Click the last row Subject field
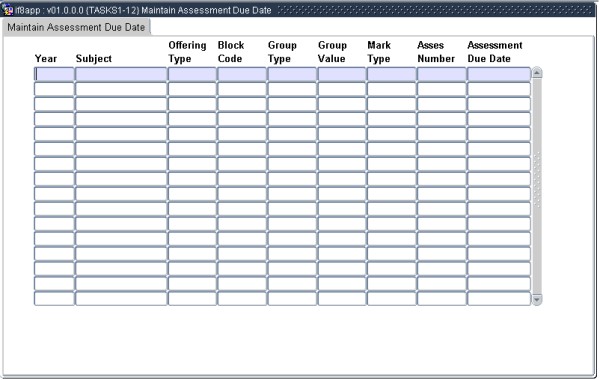Viewport: 600px width, 380px height. 121,298
